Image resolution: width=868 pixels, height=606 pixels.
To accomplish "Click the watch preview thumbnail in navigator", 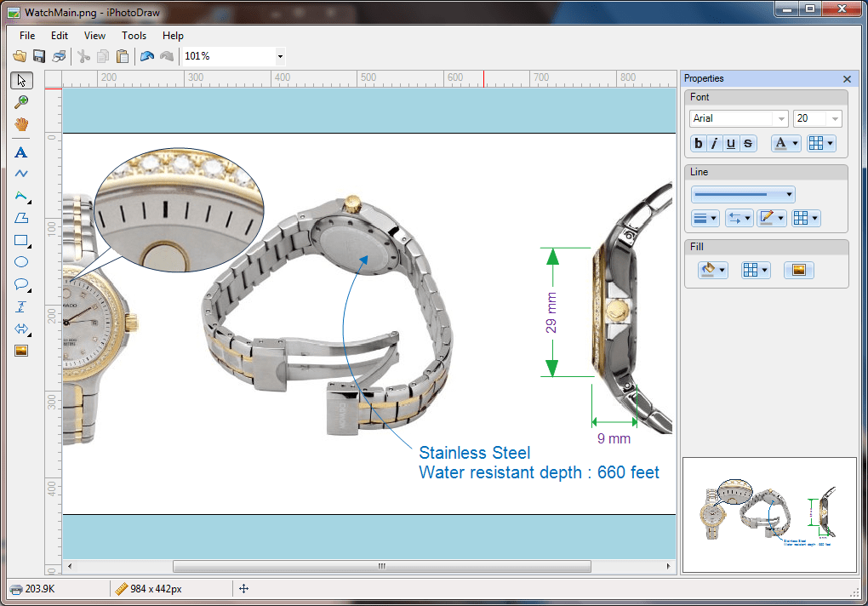I will coord(769,513).
